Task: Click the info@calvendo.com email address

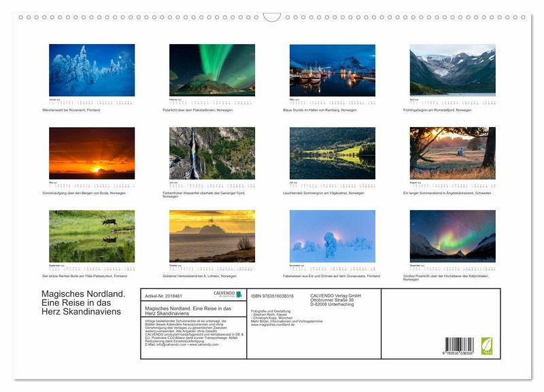Action: click(161, 344)
